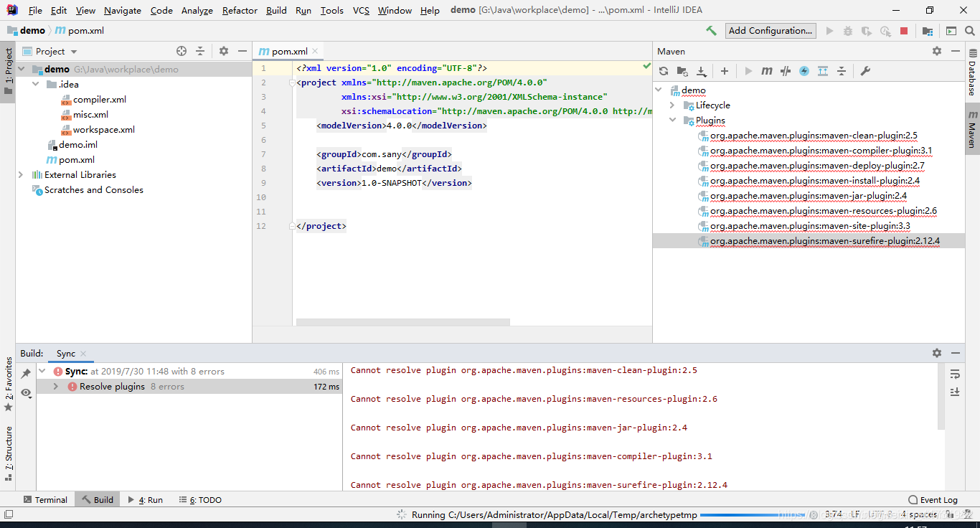Click the Add Configuration... button
The image size is (980, 528).
pyautogui.click(x=771, y=31)
